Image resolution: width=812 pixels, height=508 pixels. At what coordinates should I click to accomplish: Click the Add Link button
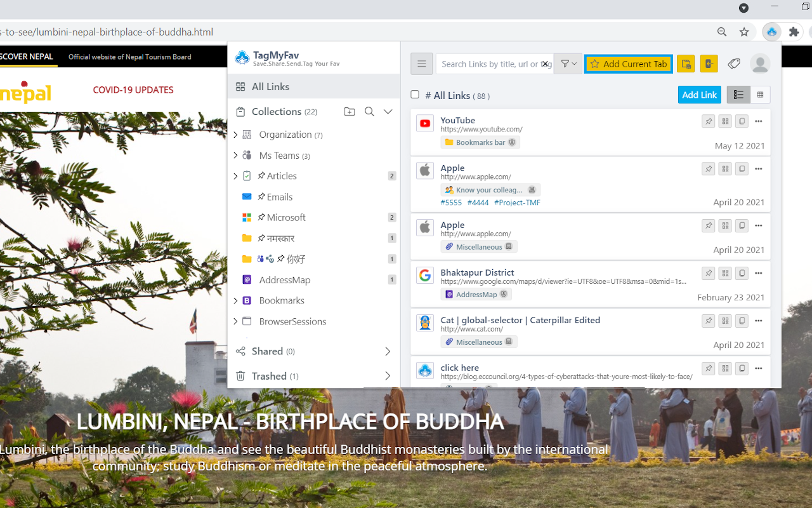point(700,95)
